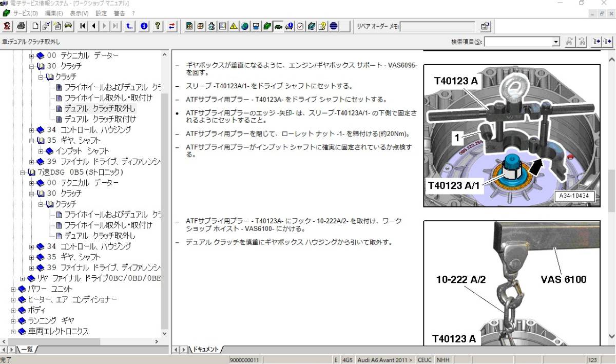Click the binoculars search icon
Viewport: 616px width, 364px height.
pos(570,42)
